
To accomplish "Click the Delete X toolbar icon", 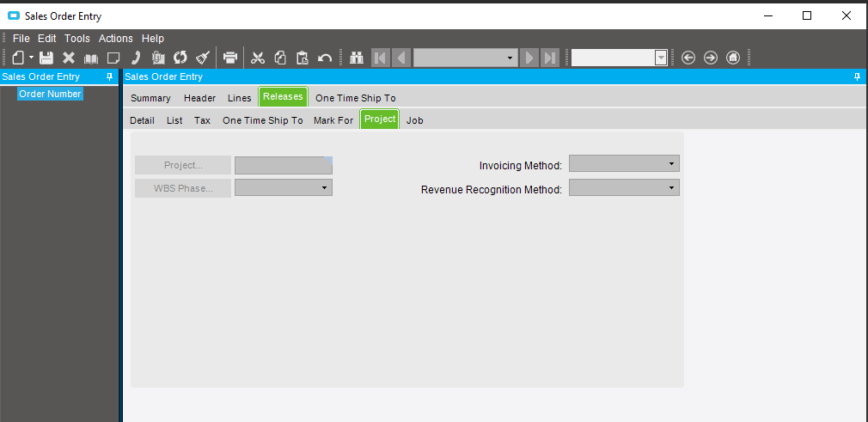I will pyautogui.click(x=69, y=58).
